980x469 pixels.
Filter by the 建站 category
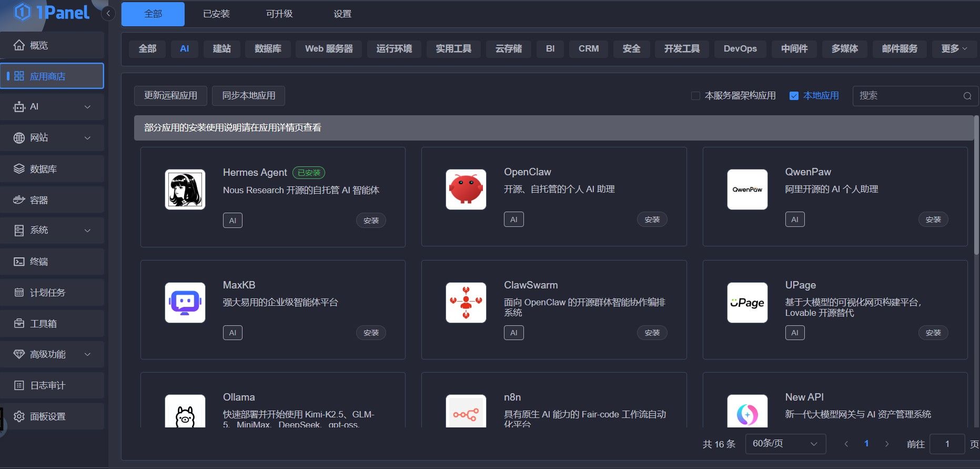(x=221, y=48)
